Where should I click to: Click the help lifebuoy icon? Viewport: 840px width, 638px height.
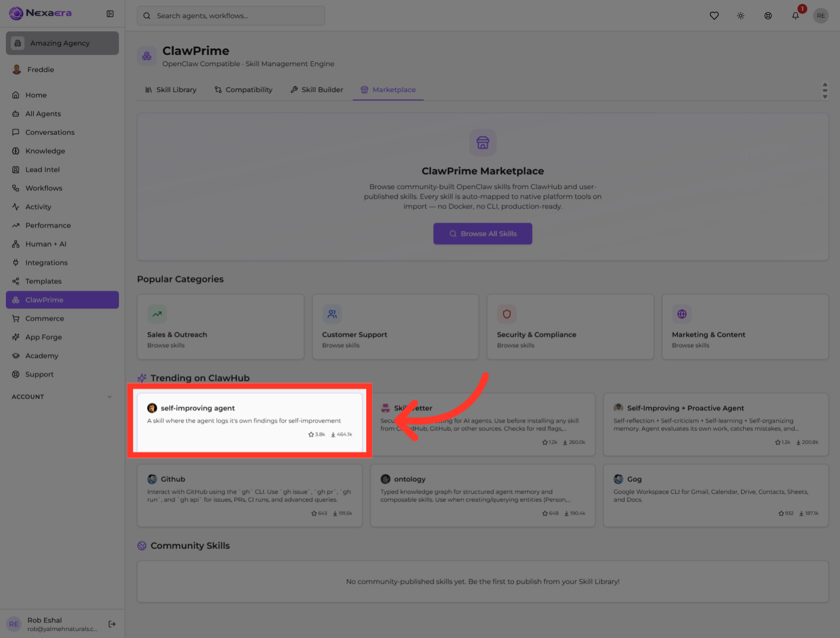tap(768, 16)
